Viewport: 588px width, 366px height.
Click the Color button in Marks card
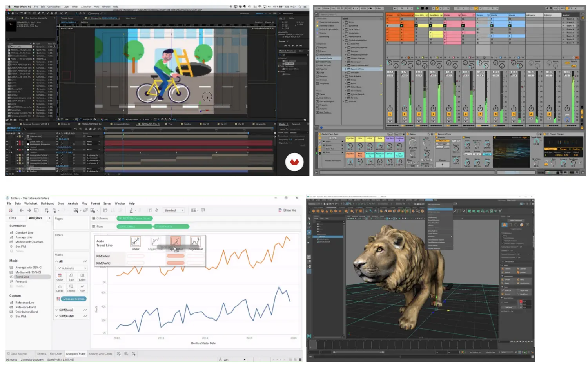[60, 276]
